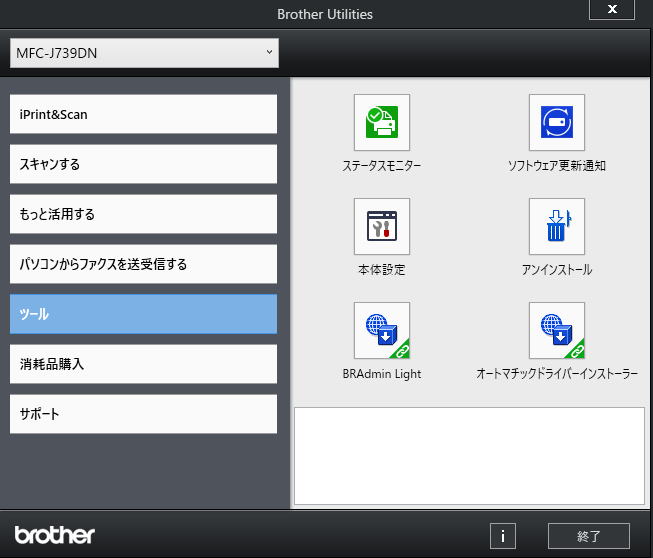Launch オートマチックドライバーインストーラー icon
653x558 pixels.
[x=556, y=331]
